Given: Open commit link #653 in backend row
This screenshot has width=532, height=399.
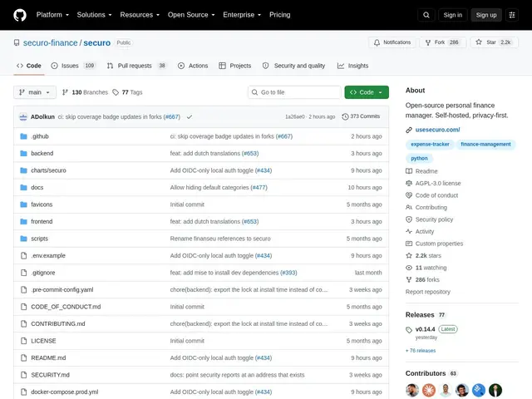Looking at the screenshot, I should (x=250, y=153).
